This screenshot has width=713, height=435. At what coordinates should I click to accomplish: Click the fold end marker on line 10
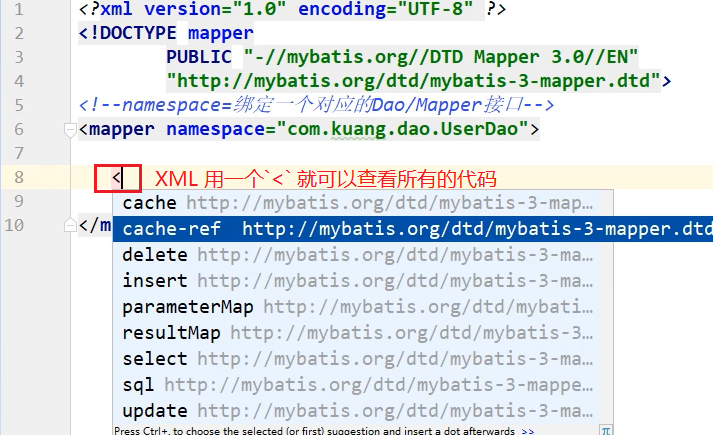click(70, 225)
